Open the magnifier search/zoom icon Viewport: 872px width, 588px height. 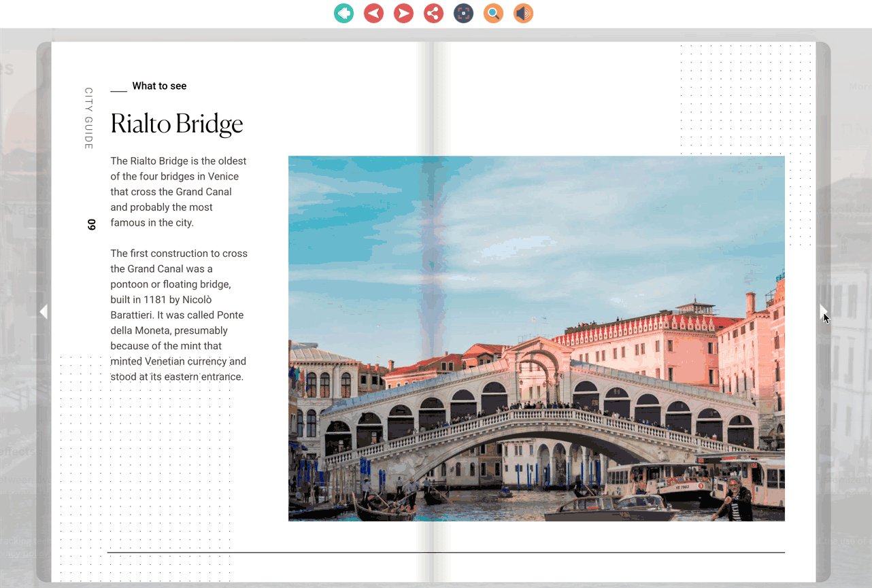(493, 13)
